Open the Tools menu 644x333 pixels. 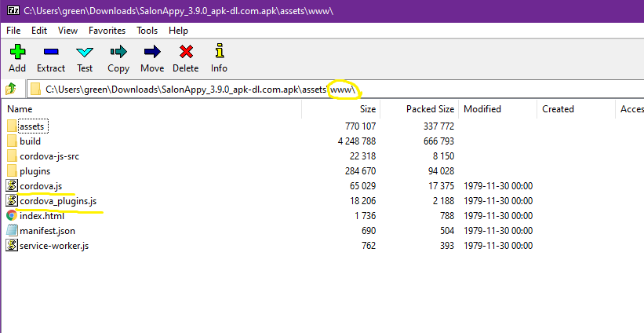point(147,31)
